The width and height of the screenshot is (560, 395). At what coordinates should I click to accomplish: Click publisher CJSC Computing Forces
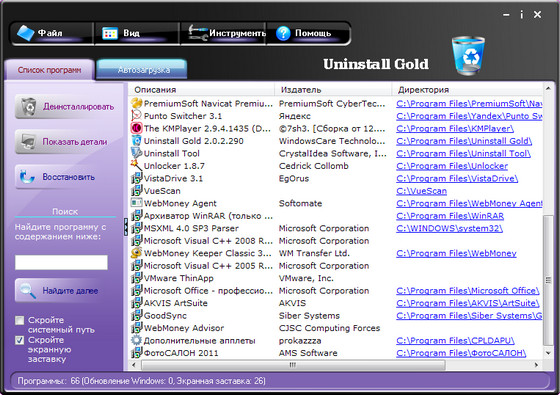329,328
